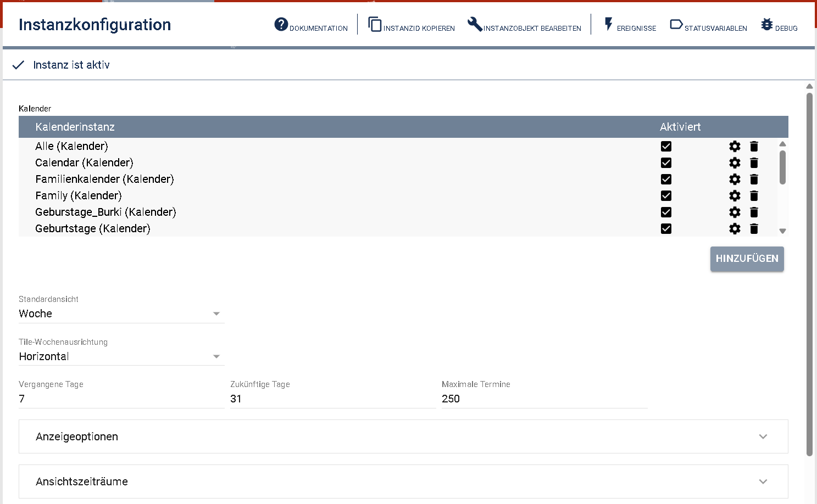Select the Alle (Kalender) row text
This screenshot has width=817, height=504.
coord(71,147)
